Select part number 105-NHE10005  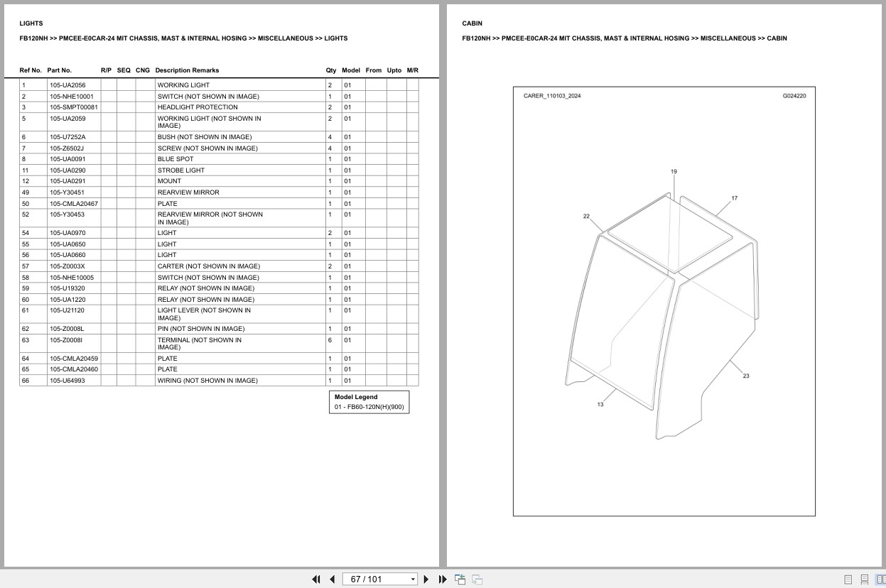click(x=71, y=278)
